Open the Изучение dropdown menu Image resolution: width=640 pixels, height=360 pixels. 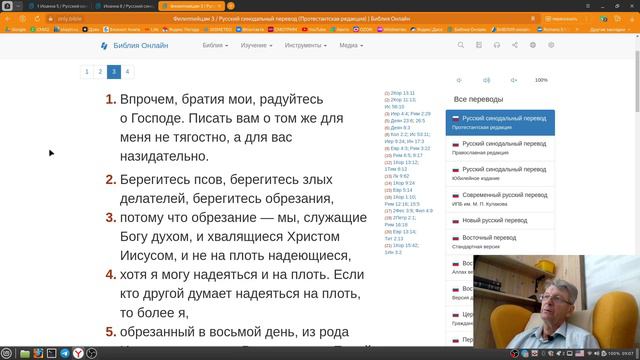(256, 45)
